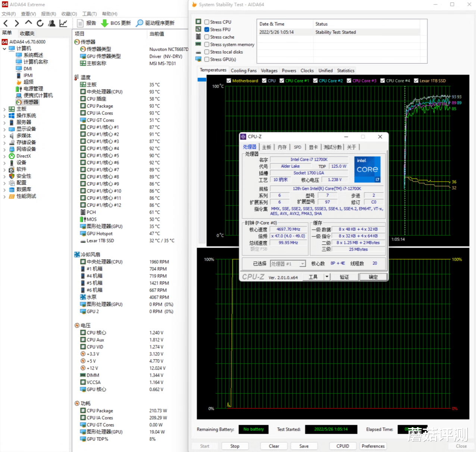Click the refresh icon in the toolbar
The width and height of the screenshot is (476, 452).
tap(40, 23)
